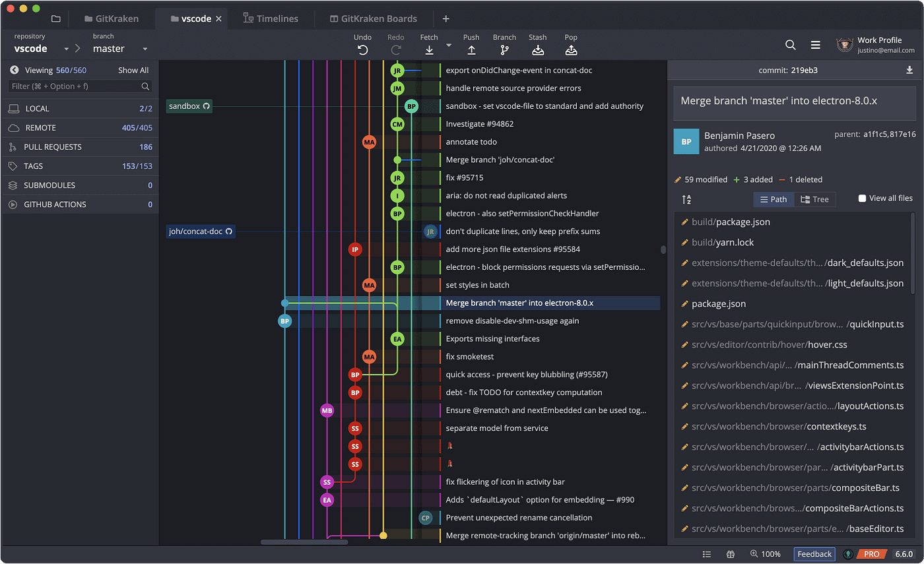This screenshot has width=924, height=564.
Task: Click Show All above the filter
Action: click(x=133, y=70)
